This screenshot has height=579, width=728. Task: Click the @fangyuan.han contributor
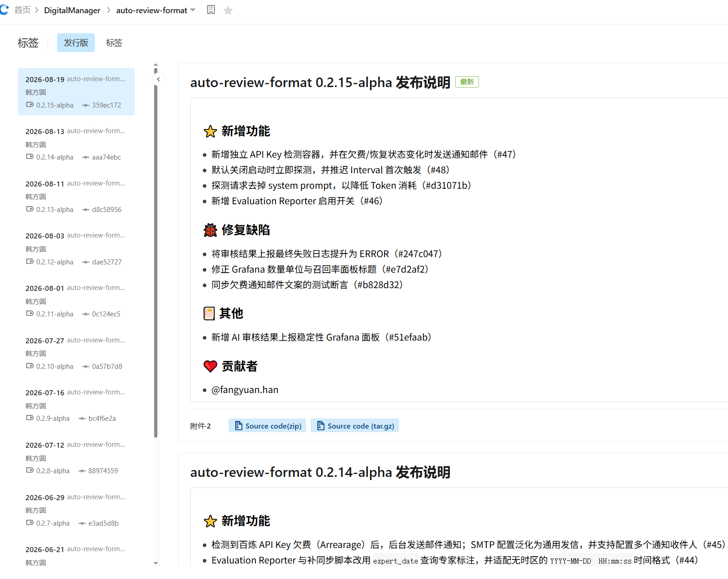pos(245,390)
